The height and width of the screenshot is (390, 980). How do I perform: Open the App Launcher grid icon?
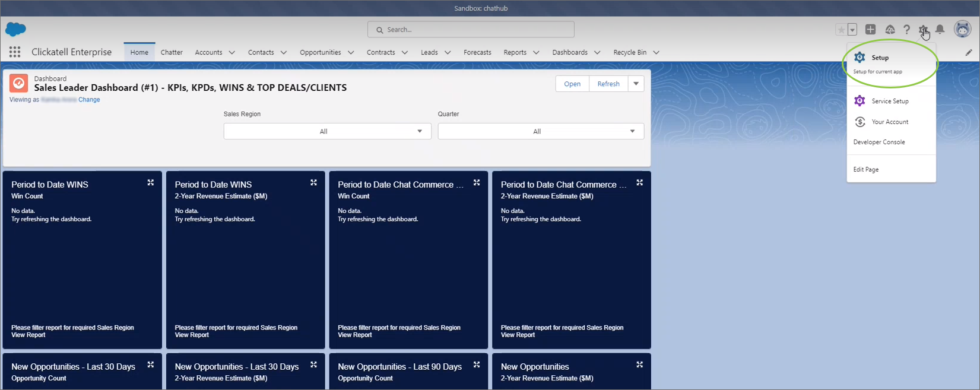click(15, 52)
